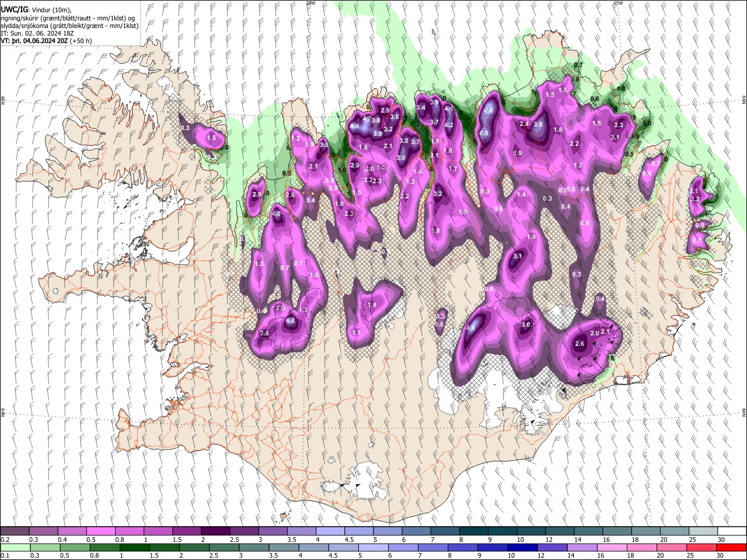747x560 pixels.
Task: Select the pink rain swatch between 18 and 20
Action: point(641,547)
